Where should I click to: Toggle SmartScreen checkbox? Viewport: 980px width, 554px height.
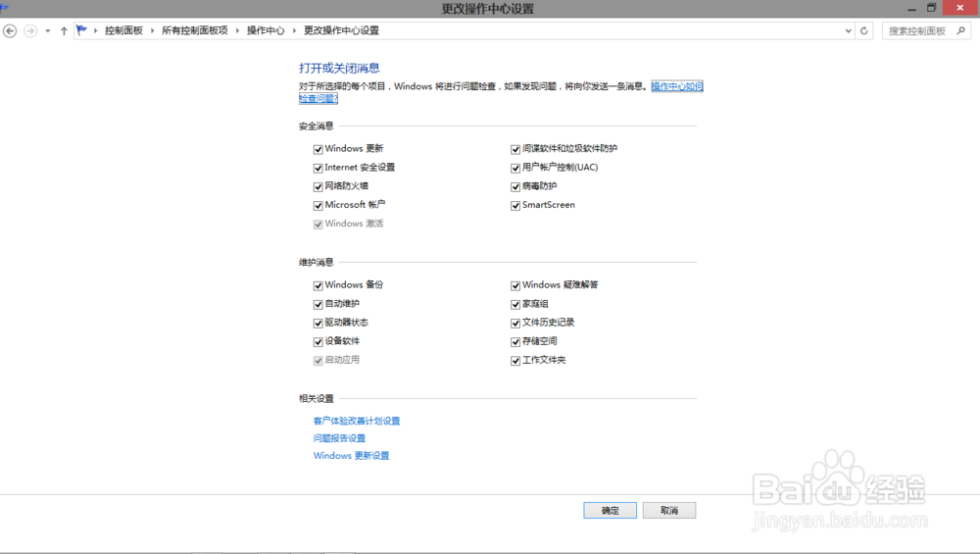click(x=515, y=206)
